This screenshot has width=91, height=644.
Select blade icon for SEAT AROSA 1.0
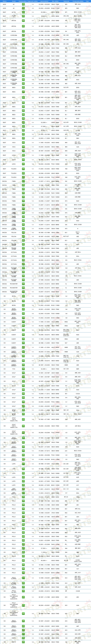[23, 21]
